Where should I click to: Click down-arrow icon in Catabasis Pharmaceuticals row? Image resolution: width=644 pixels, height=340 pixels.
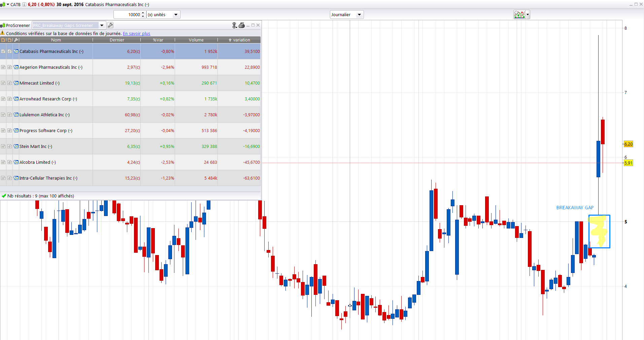click(9, 51)
